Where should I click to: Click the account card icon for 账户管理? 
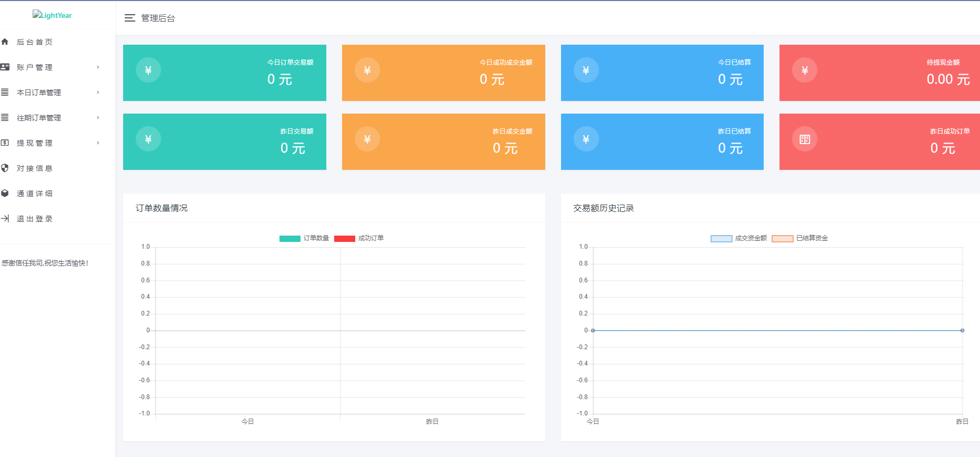point(5,67)
